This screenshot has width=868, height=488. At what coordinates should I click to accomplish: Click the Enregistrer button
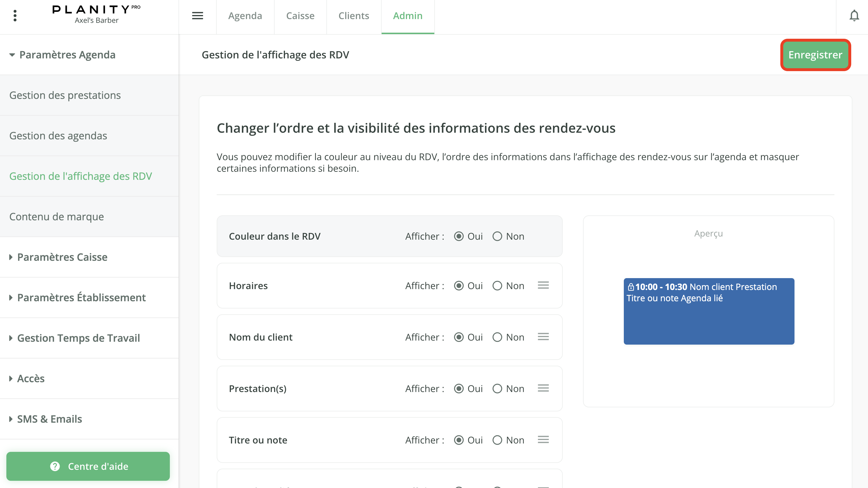815,55
